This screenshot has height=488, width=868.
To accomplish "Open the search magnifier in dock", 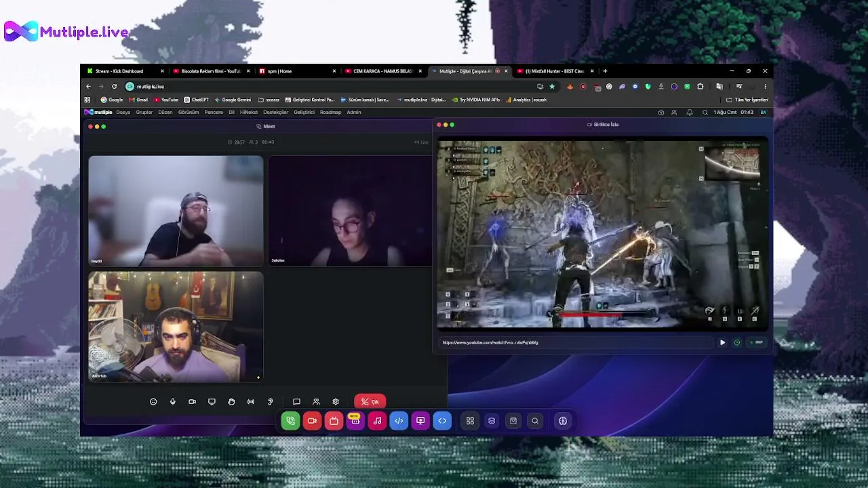I will click(x=535, y=421).
